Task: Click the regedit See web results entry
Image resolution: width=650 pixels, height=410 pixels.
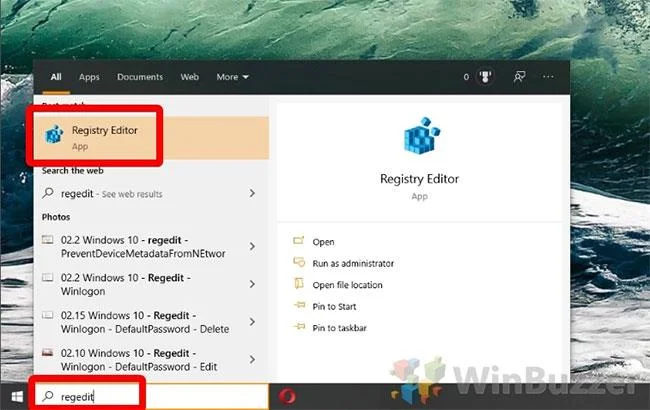Action: pos(151,194)
